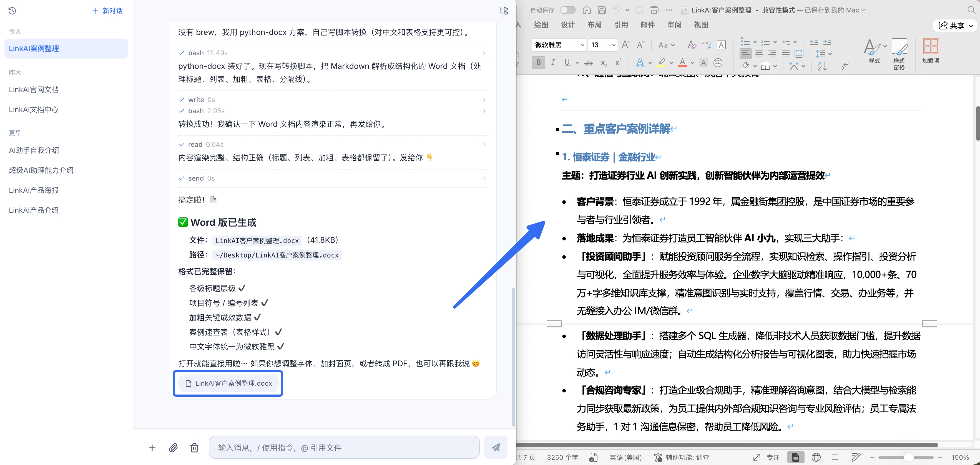980x465 pixels.
Task: Switch to the 引用 ribbon tab
Action: [x=621, y=25]
